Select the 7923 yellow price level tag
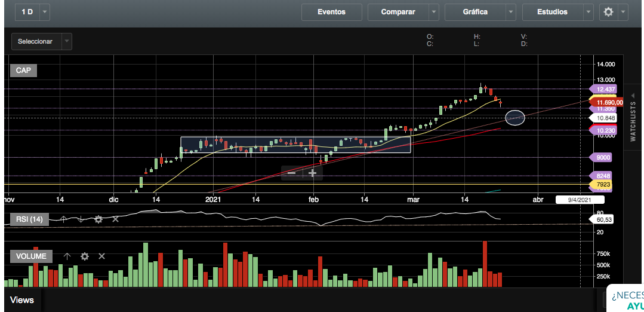Viewport: 644px width, 312px height. [600, 184]
